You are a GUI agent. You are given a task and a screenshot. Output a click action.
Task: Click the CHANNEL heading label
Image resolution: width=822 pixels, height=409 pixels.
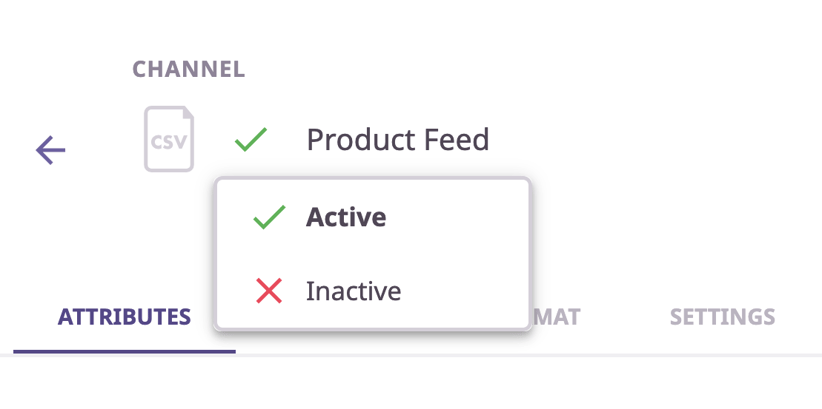point(189,69)
